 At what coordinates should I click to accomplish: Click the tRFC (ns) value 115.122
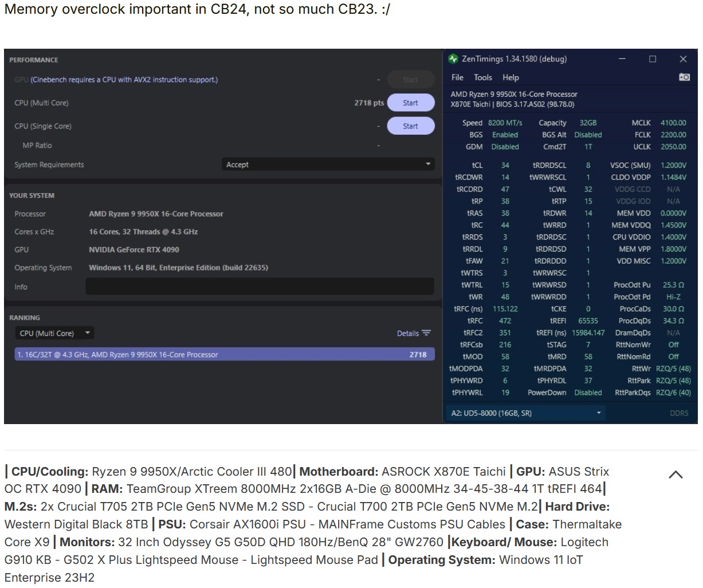point(505,309)
